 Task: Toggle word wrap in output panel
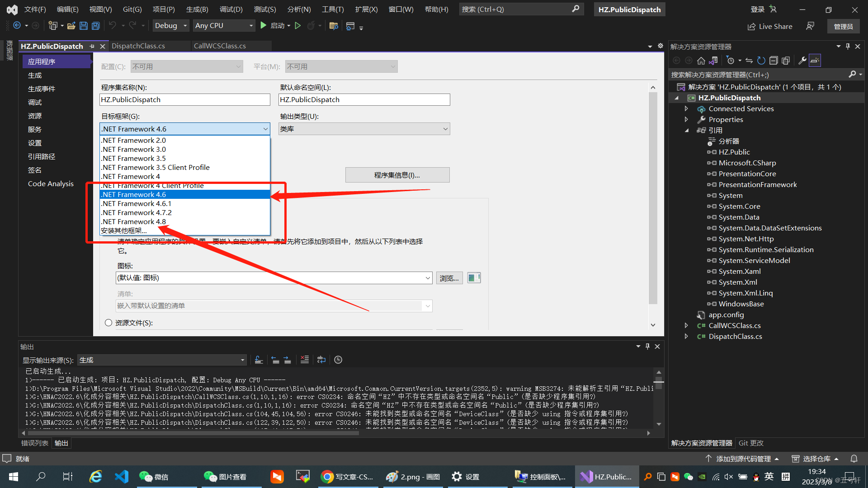321,360
